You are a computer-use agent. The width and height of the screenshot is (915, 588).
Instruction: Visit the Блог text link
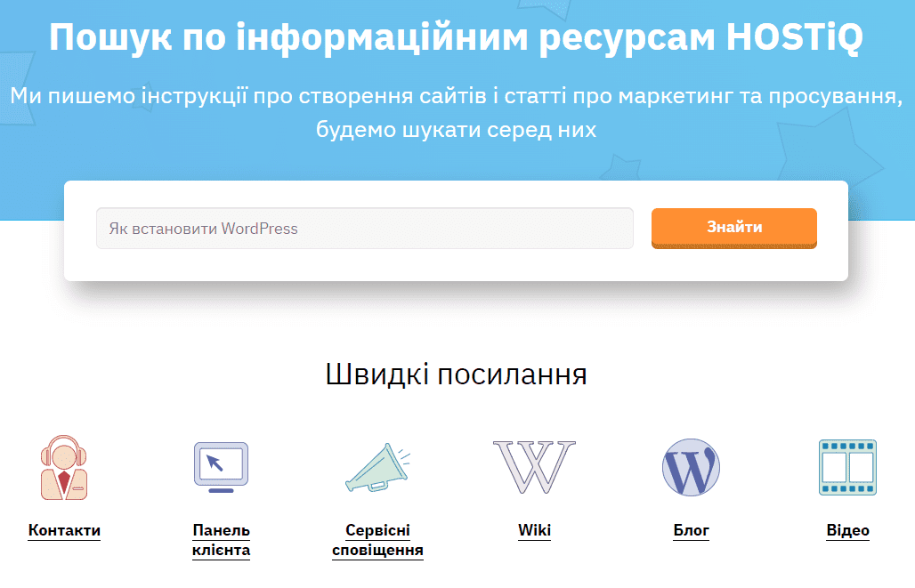pyautogui.click(x=691, y=530)
